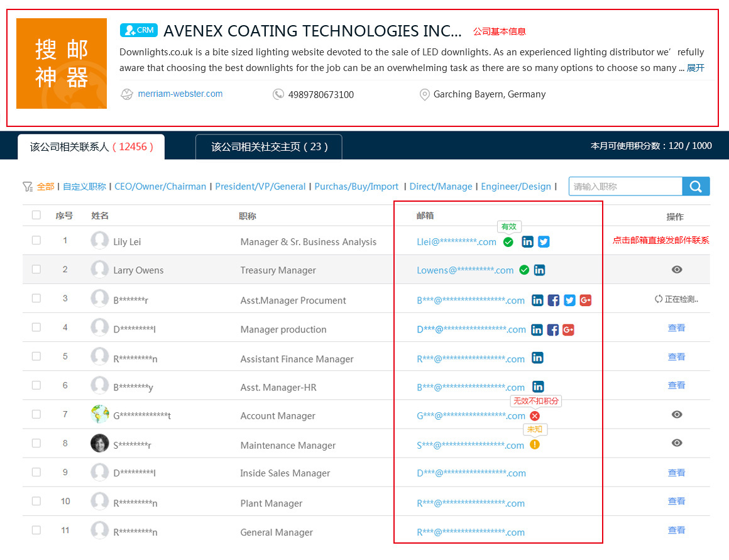Click the Twitter icon in Lily Lei's row
This screenshot has width=729, height=560.
544,242
